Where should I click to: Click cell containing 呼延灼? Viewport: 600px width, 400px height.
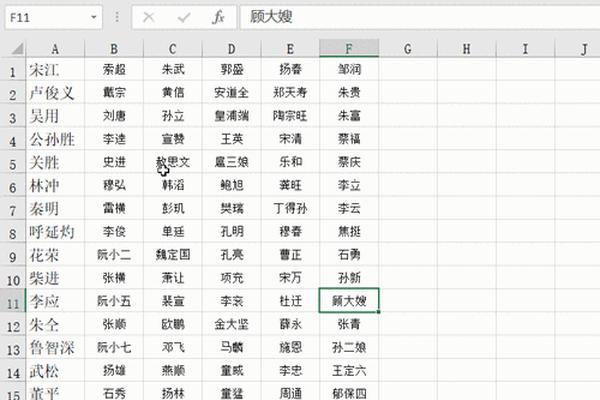pos(55,232)
